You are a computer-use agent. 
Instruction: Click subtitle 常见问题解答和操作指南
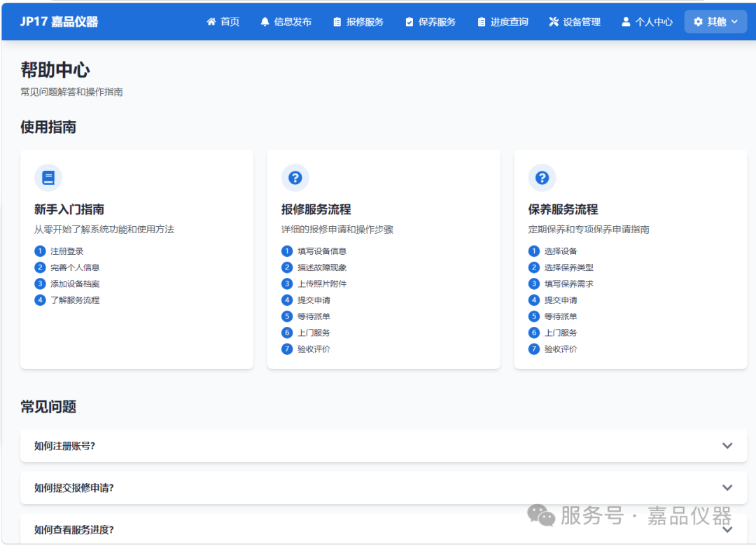[x=71, y=92]
